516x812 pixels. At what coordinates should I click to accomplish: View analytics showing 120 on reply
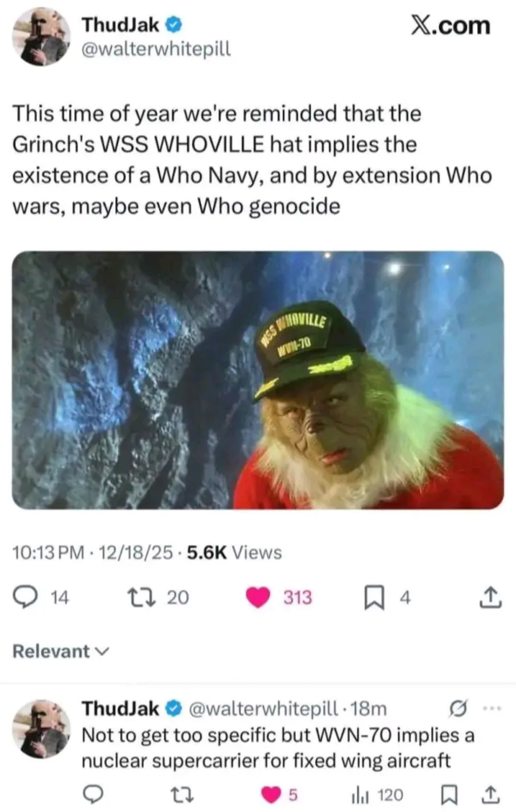377,794
